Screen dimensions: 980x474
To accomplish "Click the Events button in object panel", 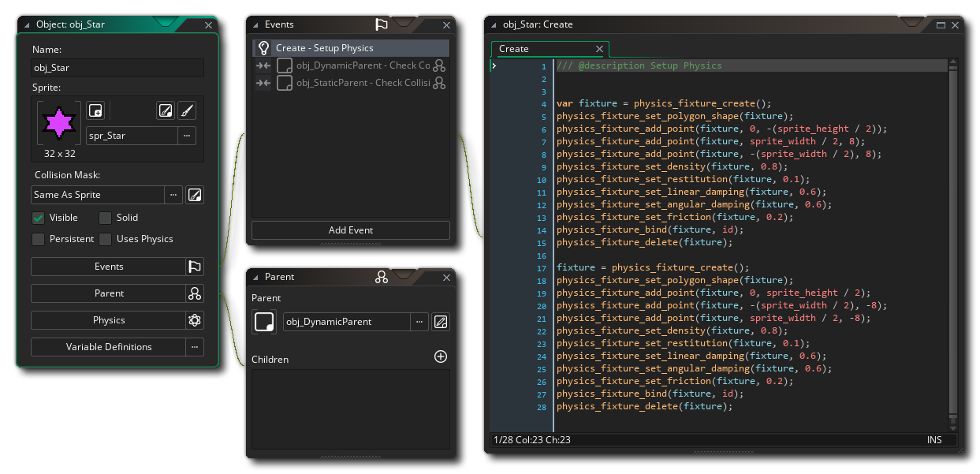I will (108, 267).
